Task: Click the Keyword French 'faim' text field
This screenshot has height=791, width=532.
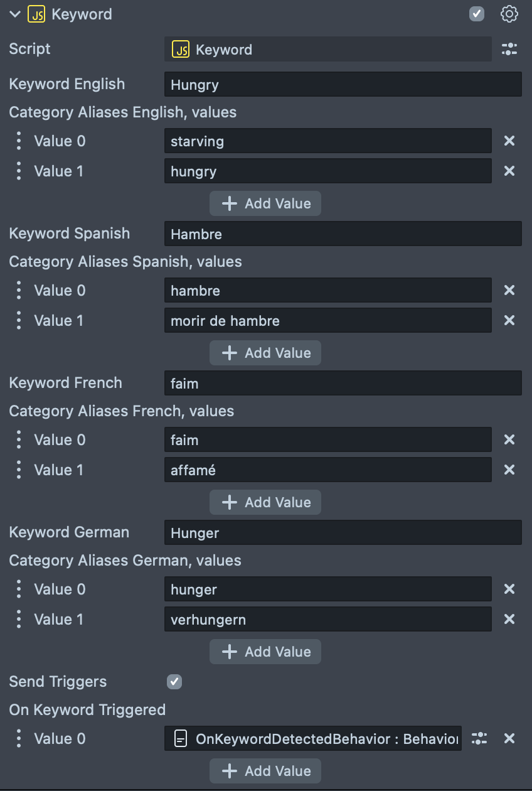Action: coord(343,384)
